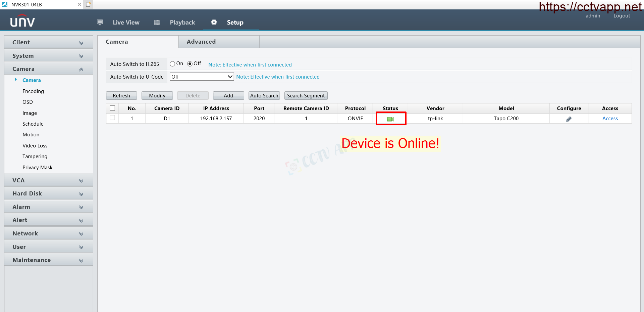Click the Setup gear icon
Image resolution: width=644 pixels, height=312 pixels.
click(214, 22)
